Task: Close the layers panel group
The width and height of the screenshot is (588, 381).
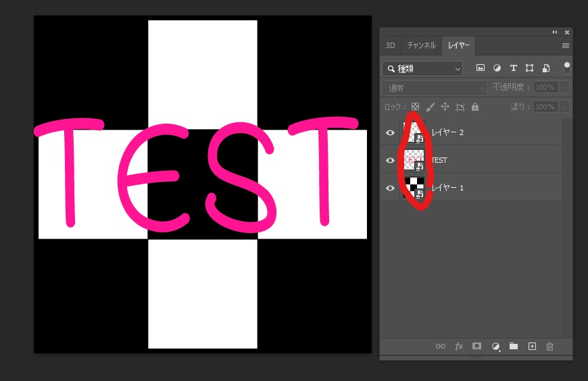Action: pyautogui.click(x=567, y=32)
